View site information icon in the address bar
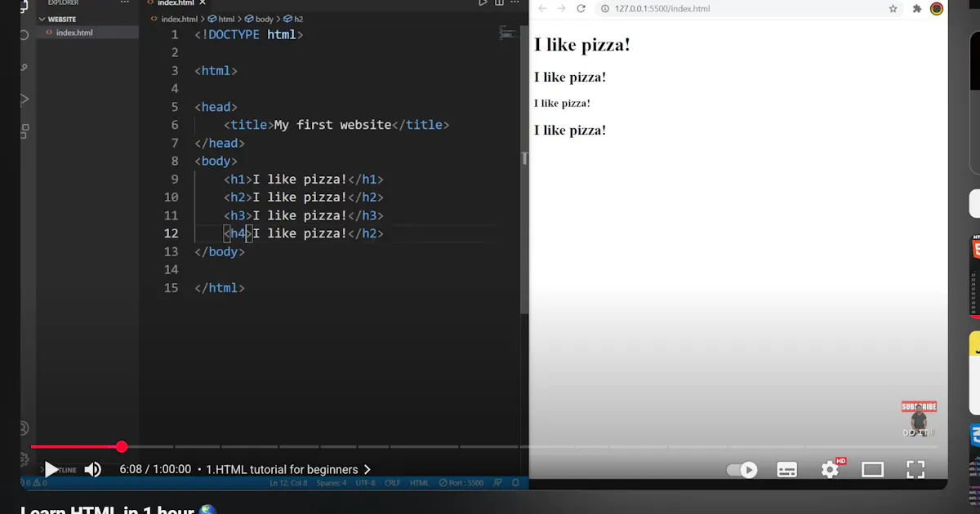980x514 pixels. click(x=605, y=9)
